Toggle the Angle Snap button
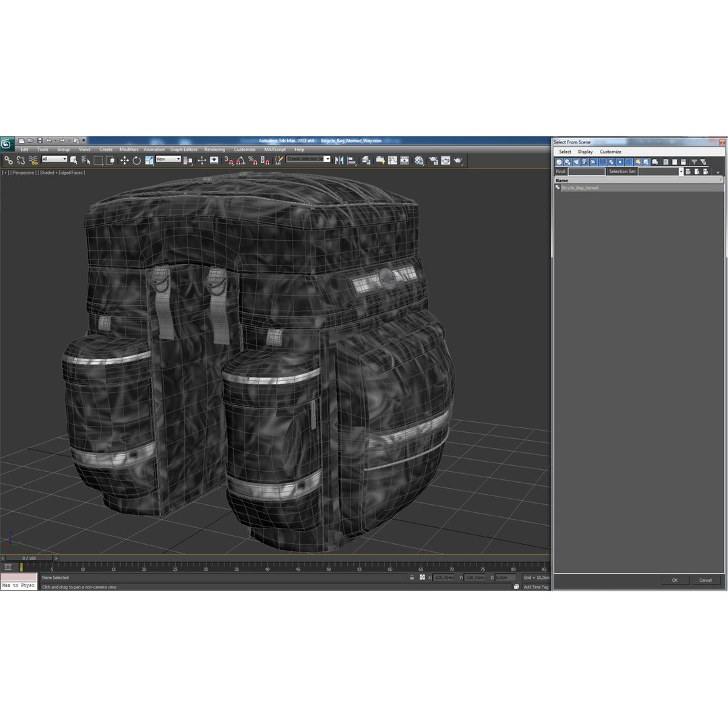Image resolution: width=728 pixels, height=728 pixels. click(x=241, y=160)
